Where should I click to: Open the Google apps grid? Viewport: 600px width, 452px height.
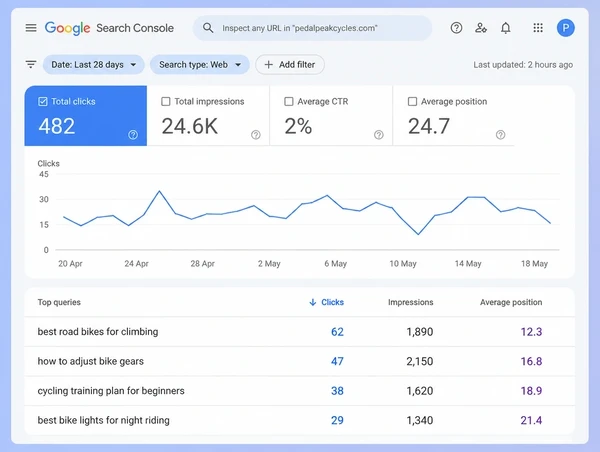pos(538,28)
